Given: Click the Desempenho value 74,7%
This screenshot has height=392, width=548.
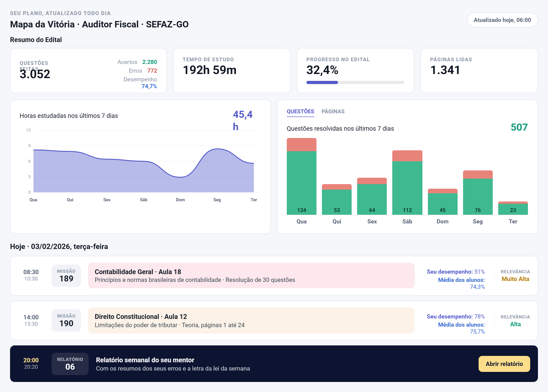Looking at the screenshot, I should (x=149, y=86).
